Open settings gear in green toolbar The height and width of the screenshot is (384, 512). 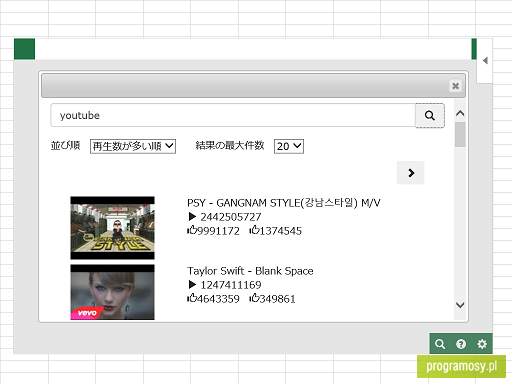482,344
